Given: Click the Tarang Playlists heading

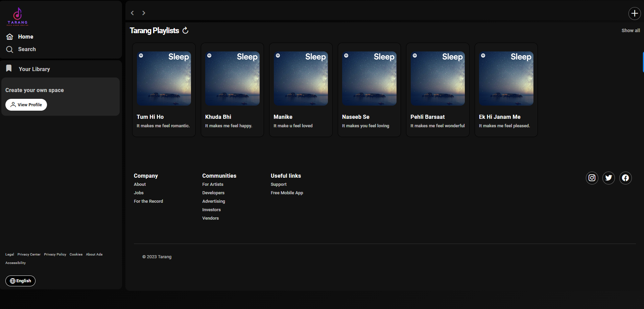Looking at the screenshot, I should click(154, 30).
